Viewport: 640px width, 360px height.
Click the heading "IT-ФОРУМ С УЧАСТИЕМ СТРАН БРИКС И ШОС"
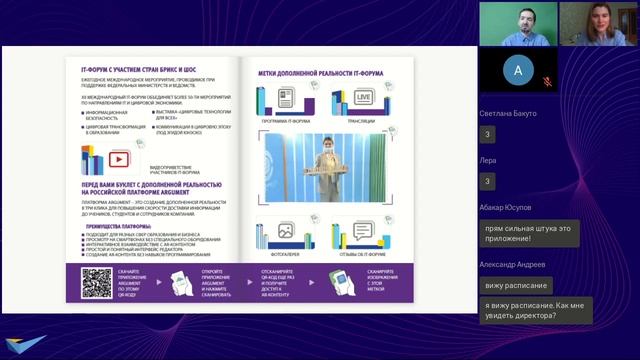[x=138, y=70]
